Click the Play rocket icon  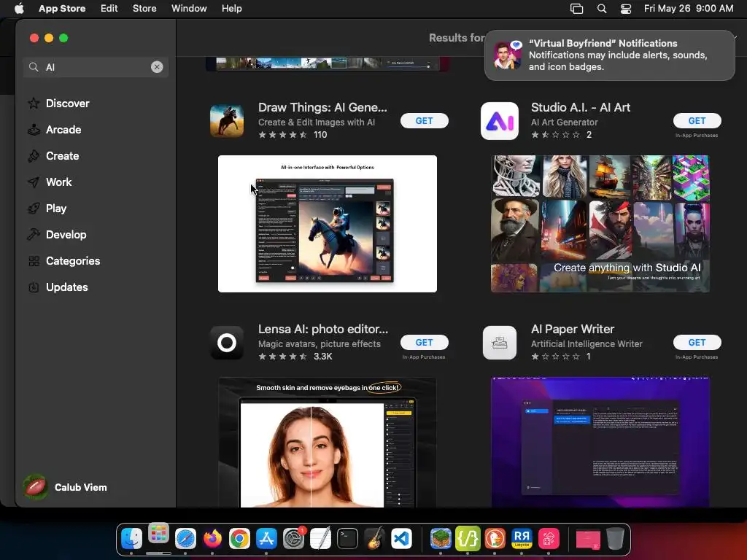pyautogui.click(x=34, y=208)
